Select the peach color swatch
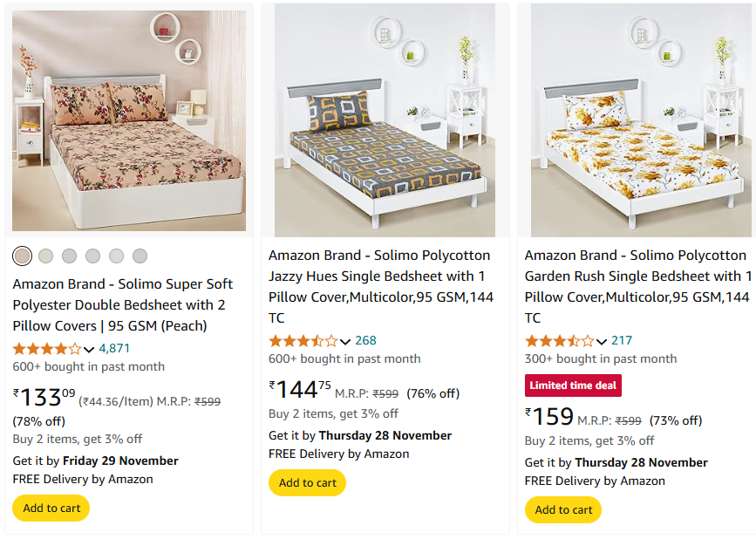Viewport: 756px width, 539px height. click(x=22, y=256)
